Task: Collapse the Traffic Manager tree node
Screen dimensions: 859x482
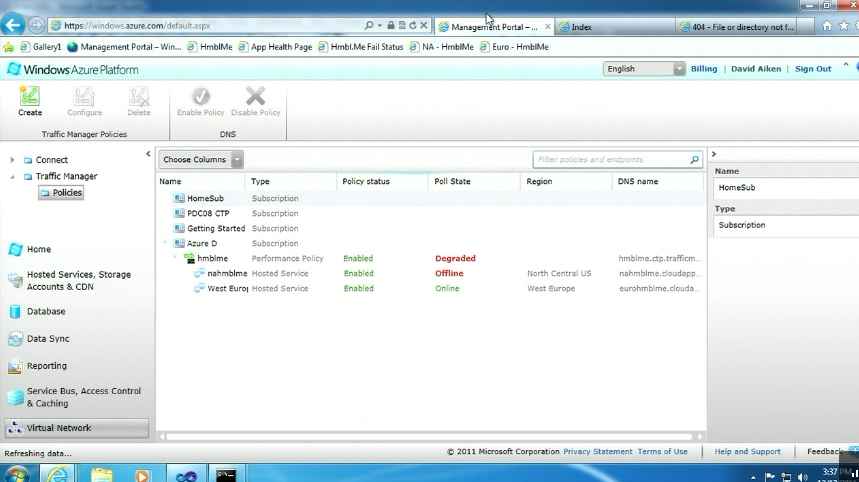Action: (12, 176)
